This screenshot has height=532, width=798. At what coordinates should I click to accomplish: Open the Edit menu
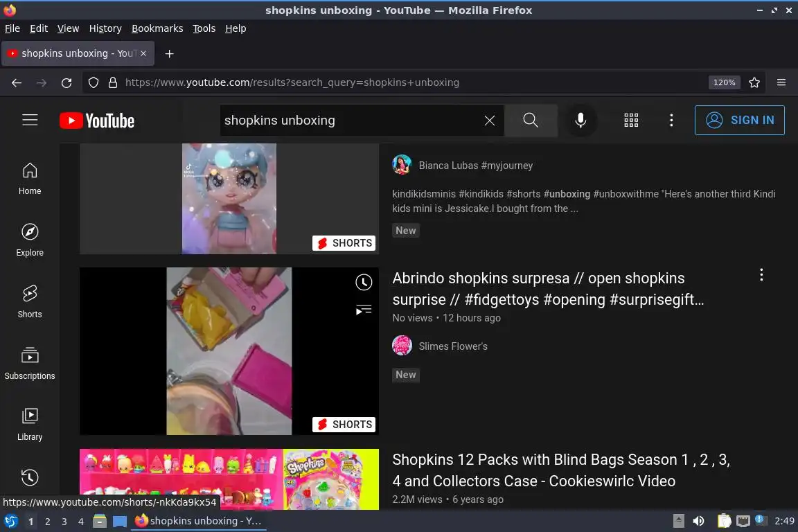click(39, 28)
